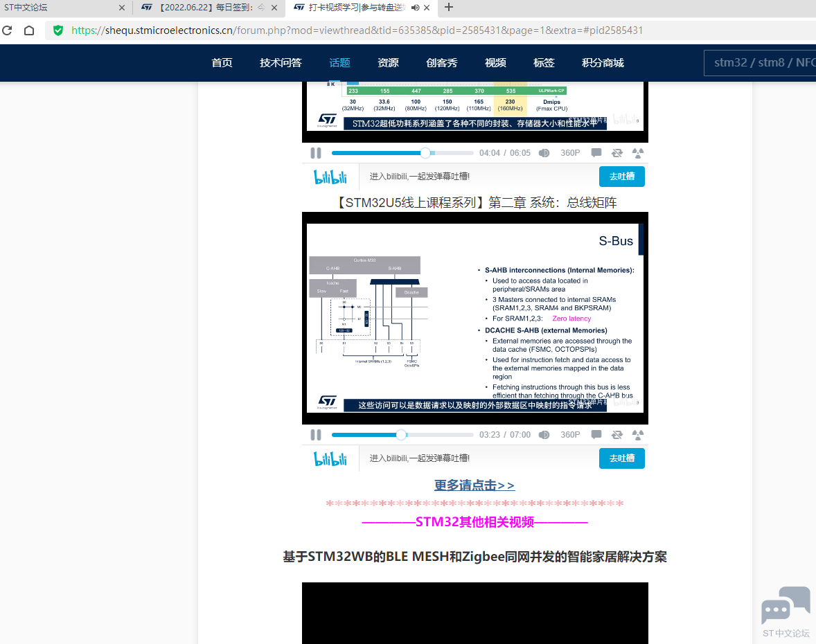Image resolution: width=816 pixels, height=644 pixels.
Task: Reload the page with the refresh icon
Action: click(8, 30)
